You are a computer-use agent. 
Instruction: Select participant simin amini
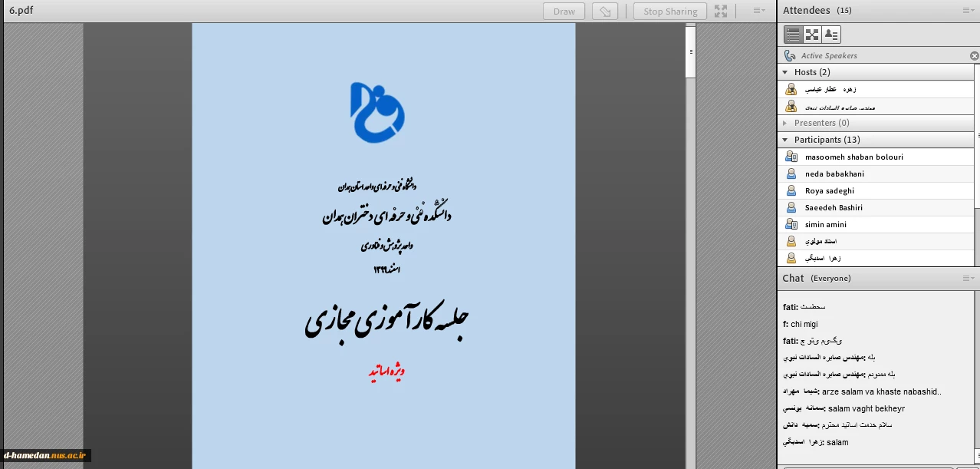pos(875,224)
